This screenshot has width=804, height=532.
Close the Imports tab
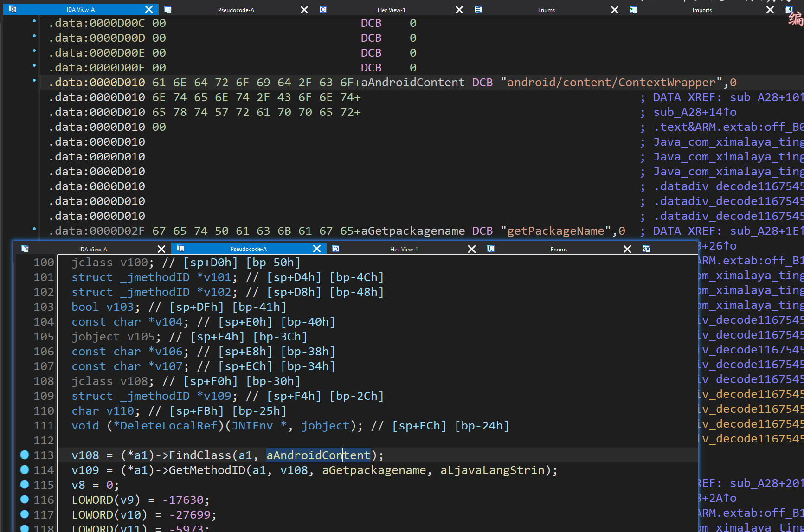(770, 10)
